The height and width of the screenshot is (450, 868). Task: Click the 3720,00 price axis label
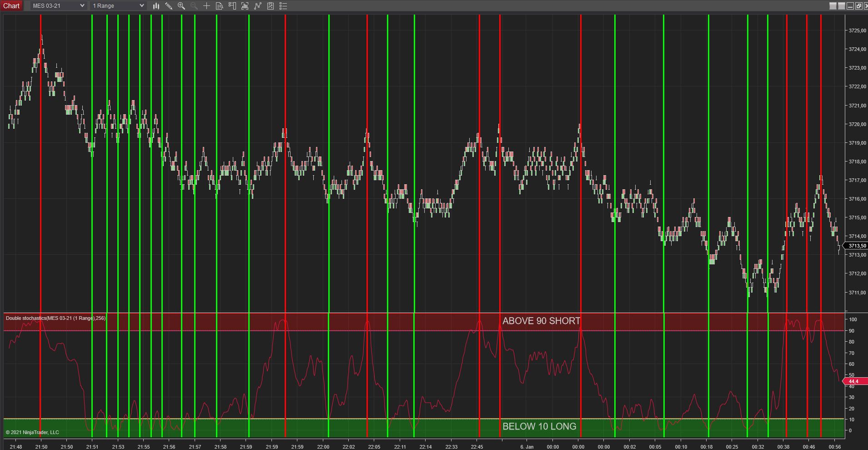tap(857, 124)
